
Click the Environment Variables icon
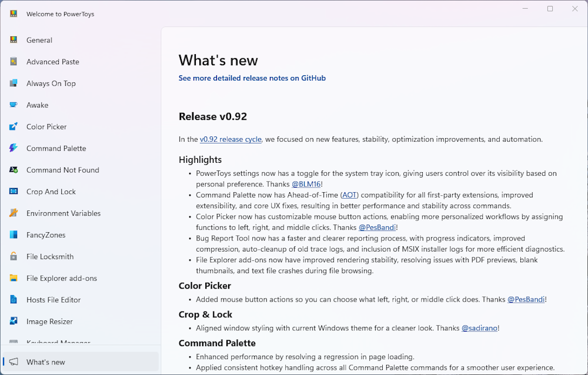[x=14, y=213]
